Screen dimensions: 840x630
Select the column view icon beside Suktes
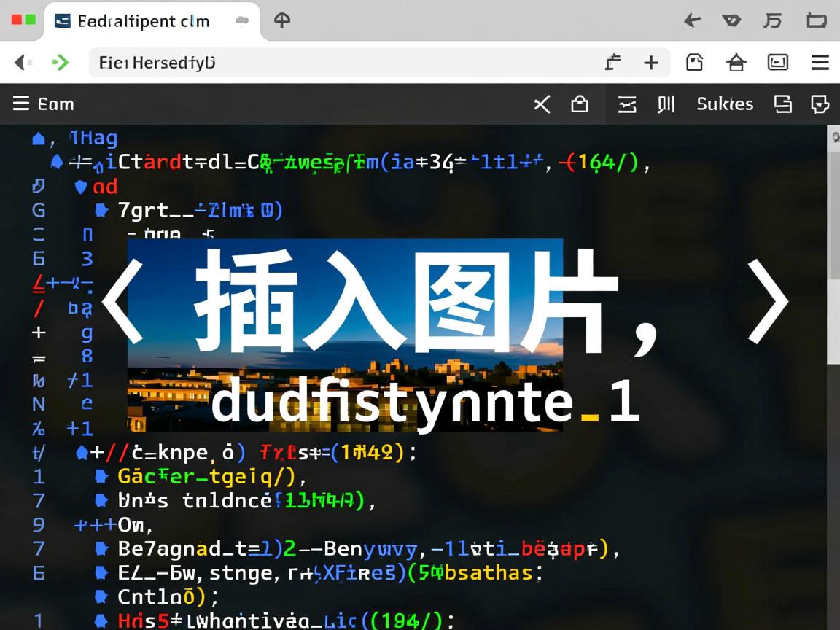(x=665, y=104)
